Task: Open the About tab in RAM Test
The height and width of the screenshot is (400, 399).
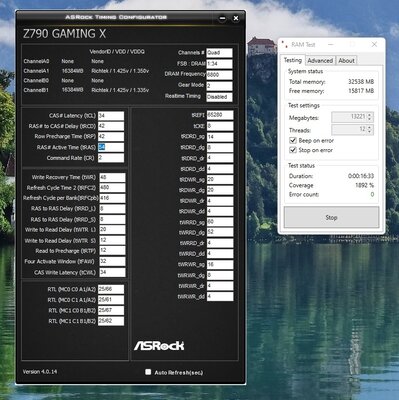Action: point(346,60)
